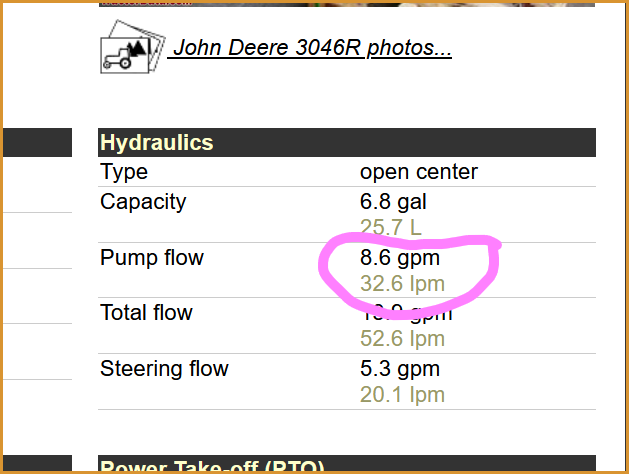Select the 32.6 lpm pump flow value

(x=402, y=284)
